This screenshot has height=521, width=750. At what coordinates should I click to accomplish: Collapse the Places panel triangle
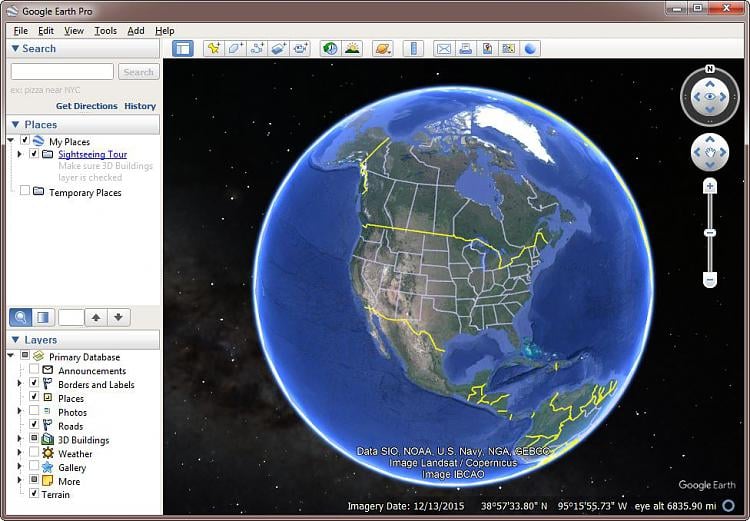(15, 124)
